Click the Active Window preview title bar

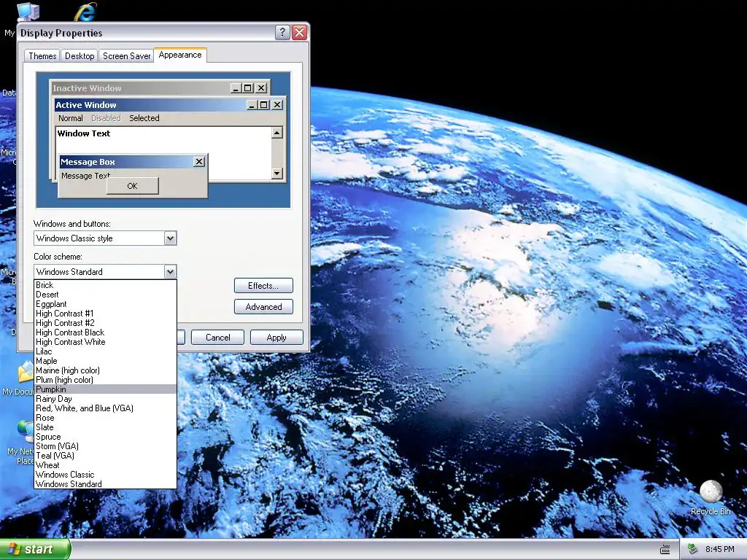tap(169, 105)
